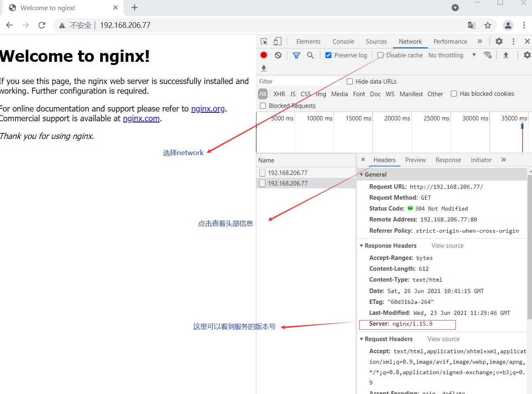The width and height of the screenshot is (532, 394).
Task: Open Chrome three-dot menu
Action: 524,25
